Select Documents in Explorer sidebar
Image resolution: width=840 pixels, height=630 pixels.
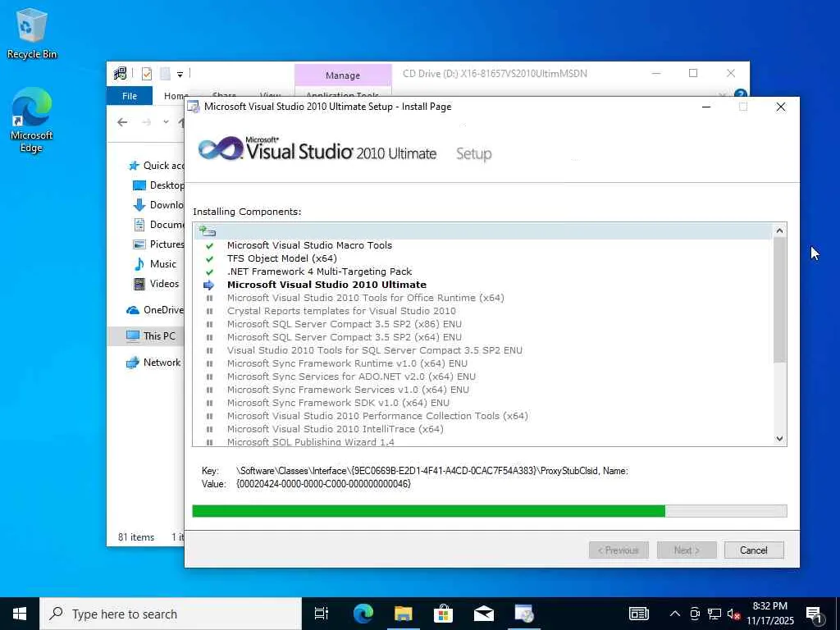tap(158, 225)
